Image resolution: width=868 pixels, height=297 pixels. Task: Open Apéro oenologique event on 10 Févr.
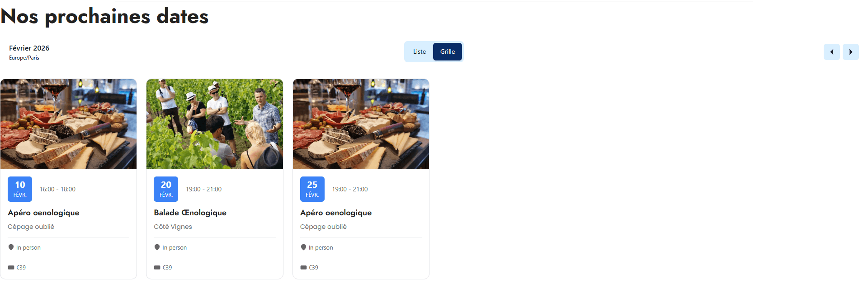pyautogui.click(x=43, y=213)
